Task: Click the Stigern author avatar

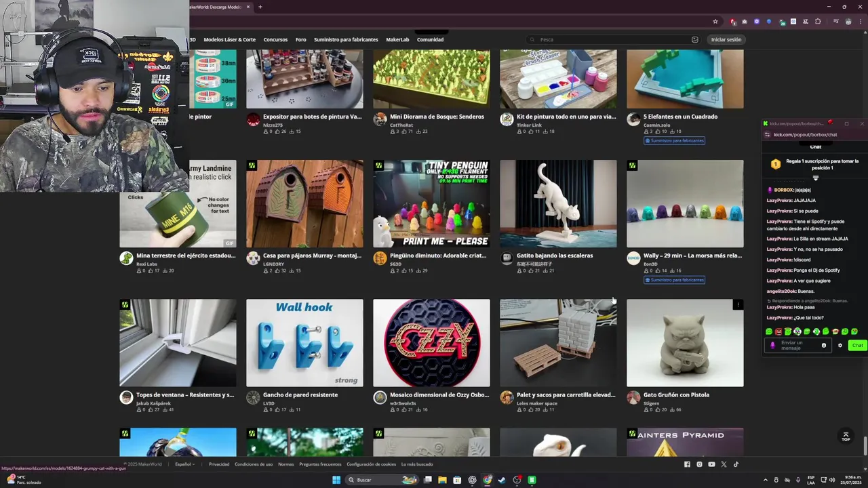Action: [x=633, y=398]
